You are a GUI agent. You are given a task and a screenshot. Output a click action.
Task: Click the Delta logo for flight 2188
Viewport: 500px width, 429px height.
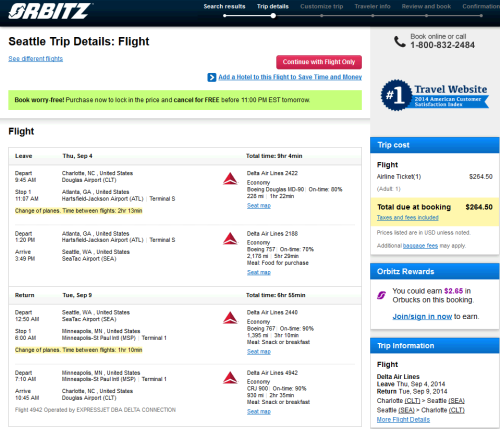tap(230, 238)
